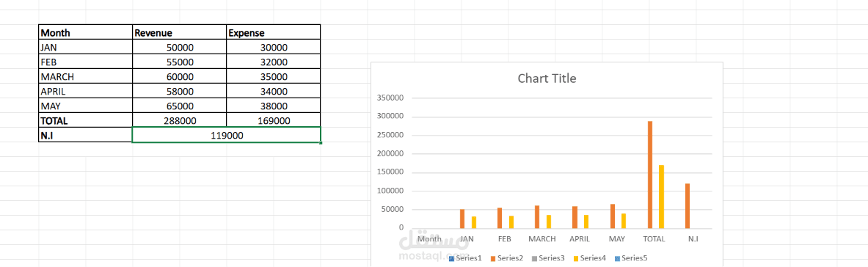Select the cell containing 58000
This screenshot has width=868, height=267.
tap(179, 92)
